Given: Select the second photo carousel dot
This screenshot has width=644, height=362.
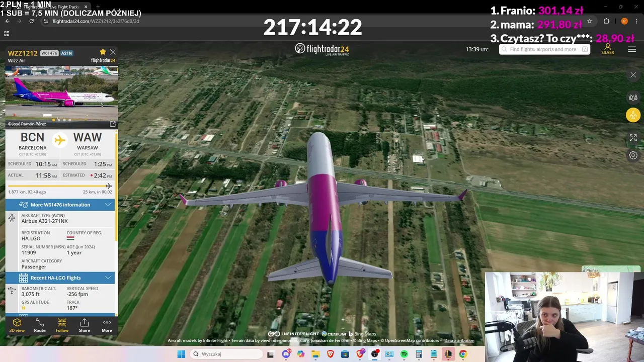Looking at the screenshot, I should [x=59, y=120].
